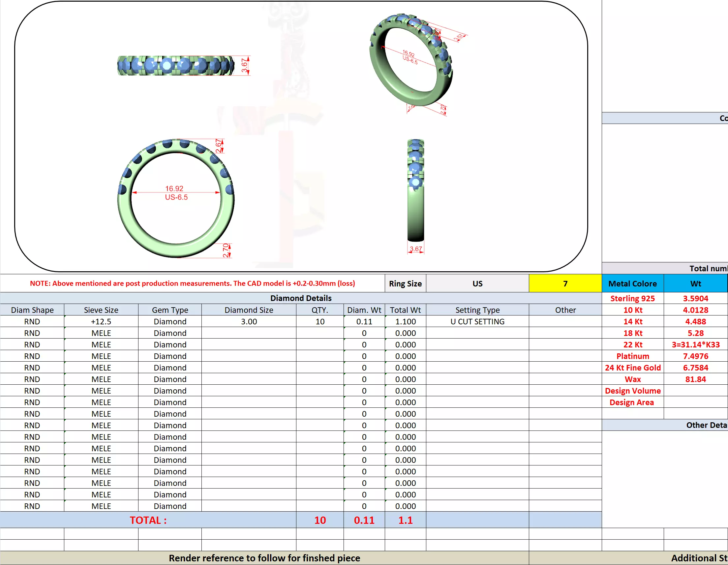Click the Other column header
The width and height of the screenshot is (728, 565).
pyautogui.click(x=565, y=310)
